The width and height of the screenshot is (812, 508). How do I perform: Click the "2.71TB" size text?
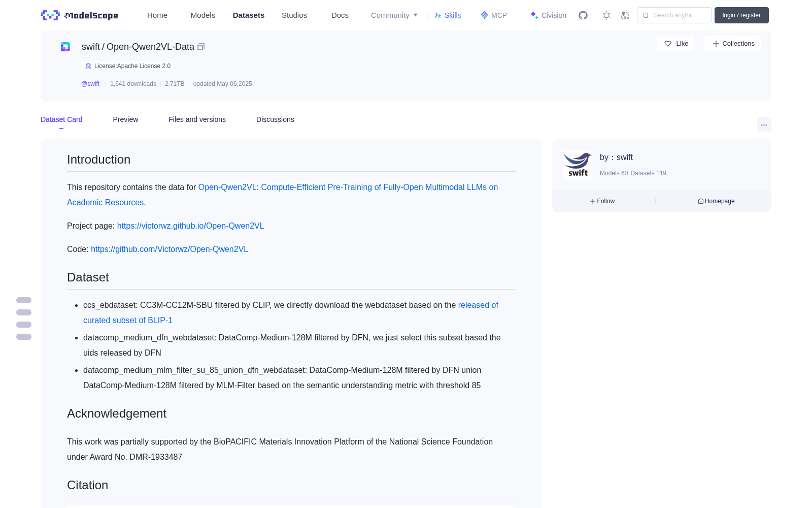(175, 84)
